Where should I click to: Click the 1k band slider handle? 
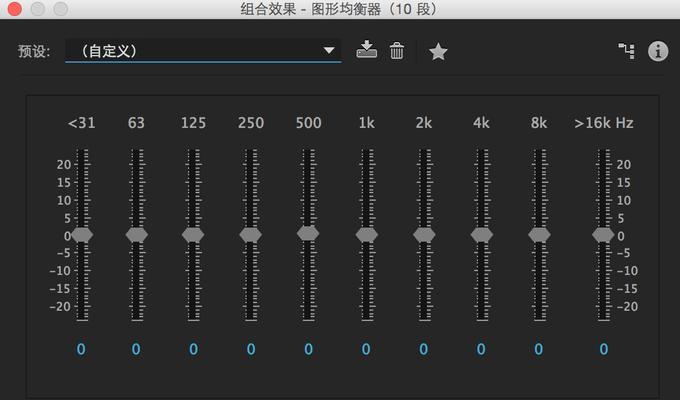[367, 235]
